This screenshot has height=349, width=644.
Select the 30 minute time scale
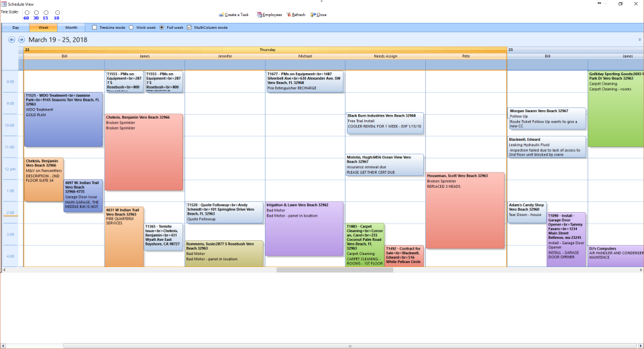pos(36,13)
